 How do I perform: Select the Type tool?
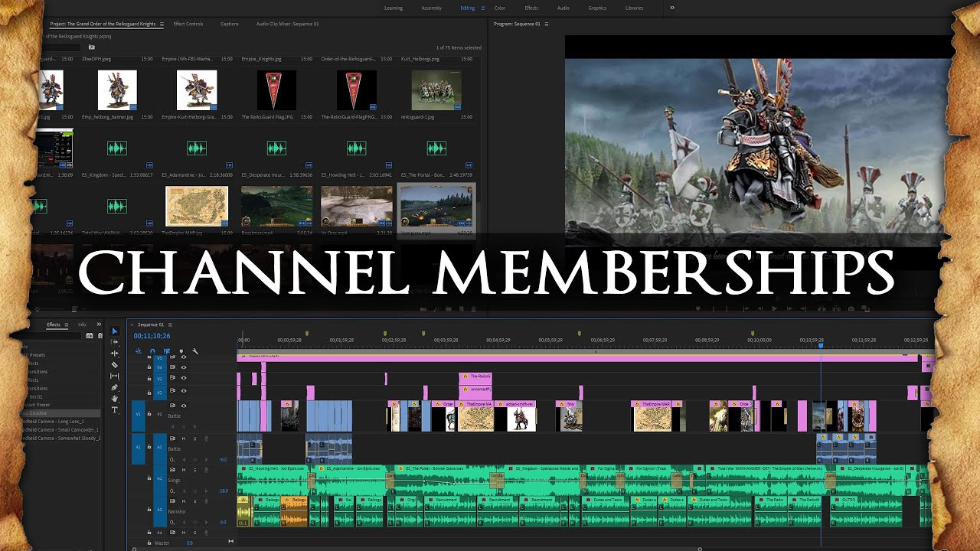(x=115, y=410)
